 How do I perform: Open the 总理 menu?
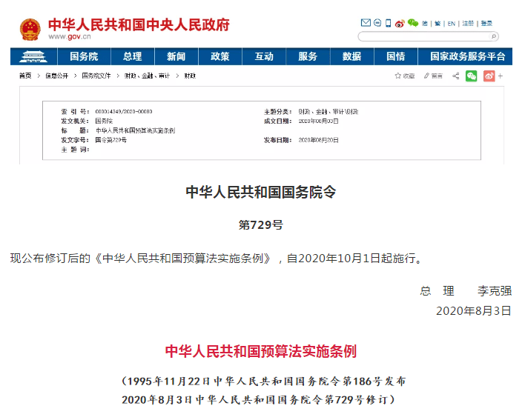click(132, 56)
